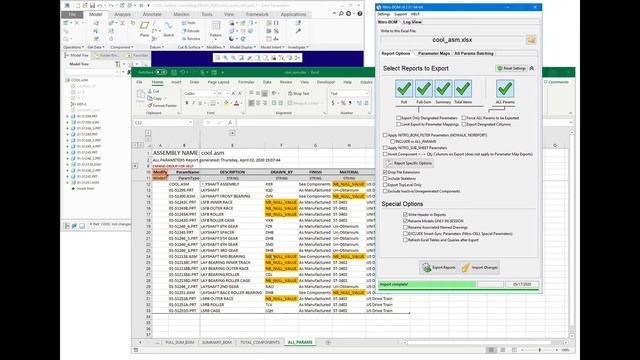Click Increase Font Size icon in Excel

[x=233, y=93]
